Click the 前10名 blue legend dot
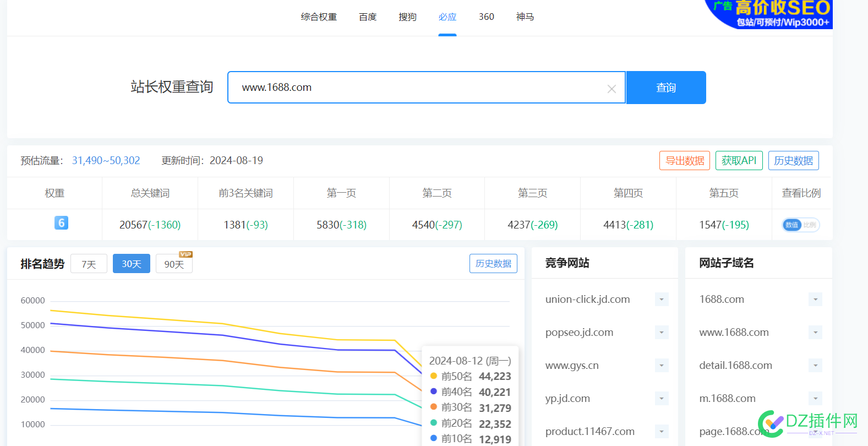868x446 pixels. click(x=434, y=438)
